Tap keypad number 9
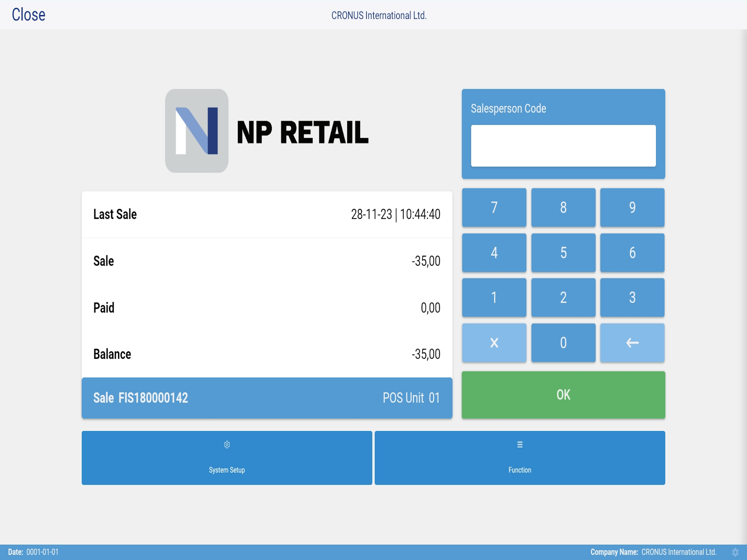Screen dimensions: 747x560 (x=632, y=207)
